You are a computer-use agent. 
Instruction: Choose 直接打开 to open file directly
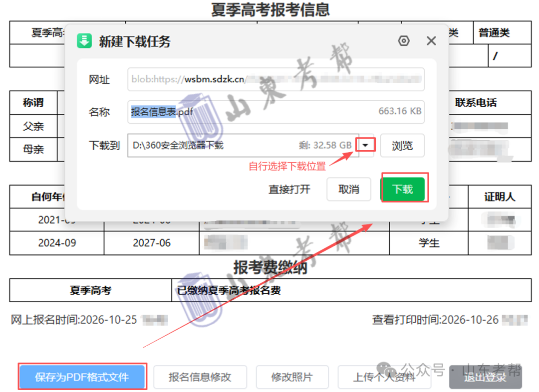(289, 190)
